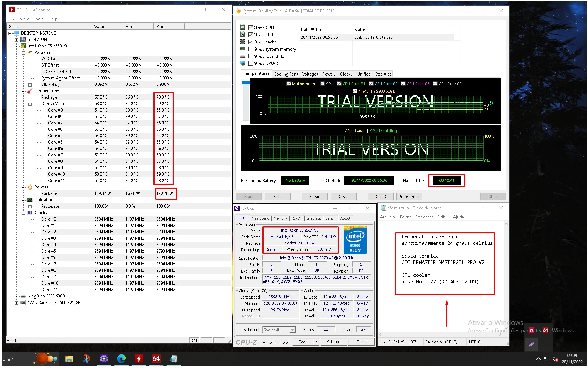
Task: Toggle the CPU Core #1 graph checkbox
Action: pos(339,84)
